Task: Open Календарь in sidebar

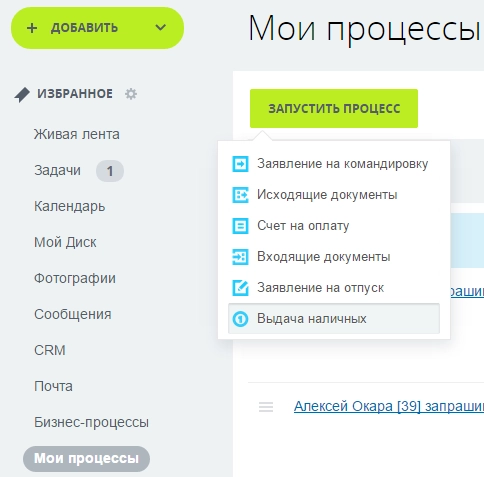Action: (x=69, y=207)
